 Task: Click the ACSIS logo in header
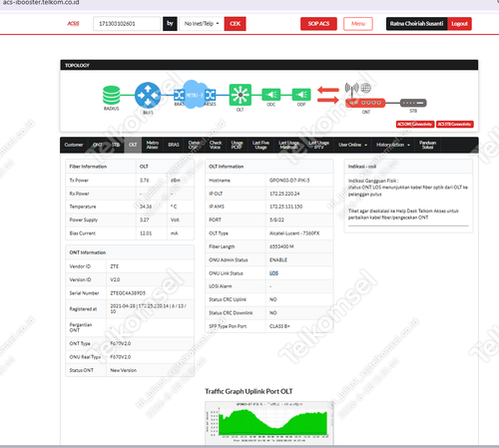coord(73,24)
